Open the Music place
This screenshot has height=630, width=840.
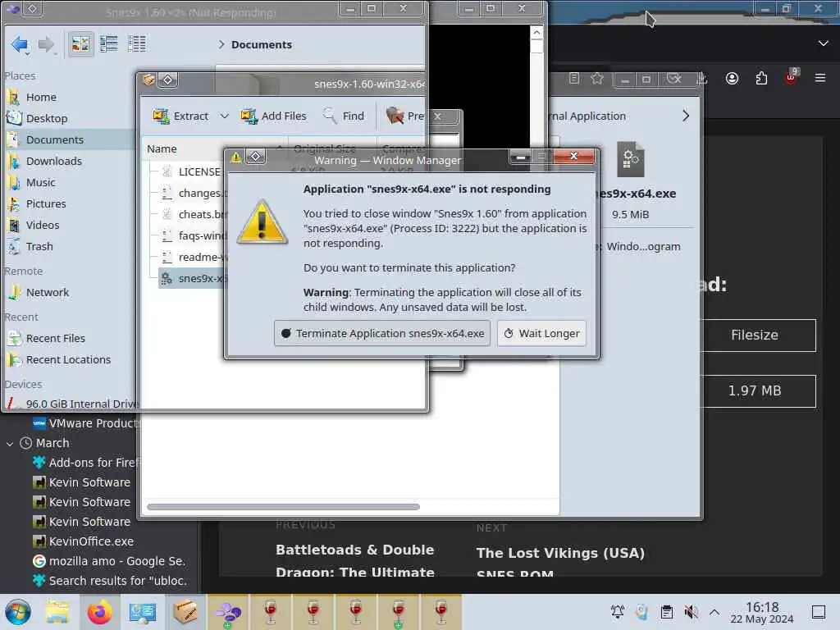pos(40,183)
